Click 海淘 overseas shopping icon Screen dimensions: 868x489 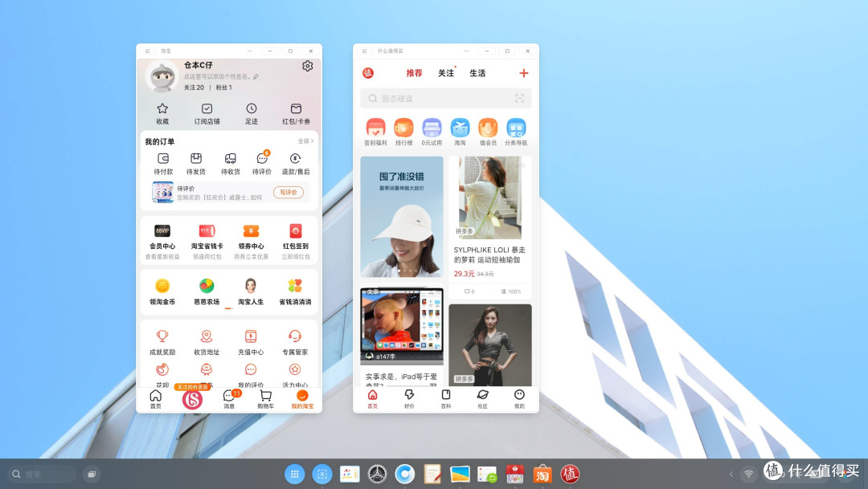click(x=460, y=128)
